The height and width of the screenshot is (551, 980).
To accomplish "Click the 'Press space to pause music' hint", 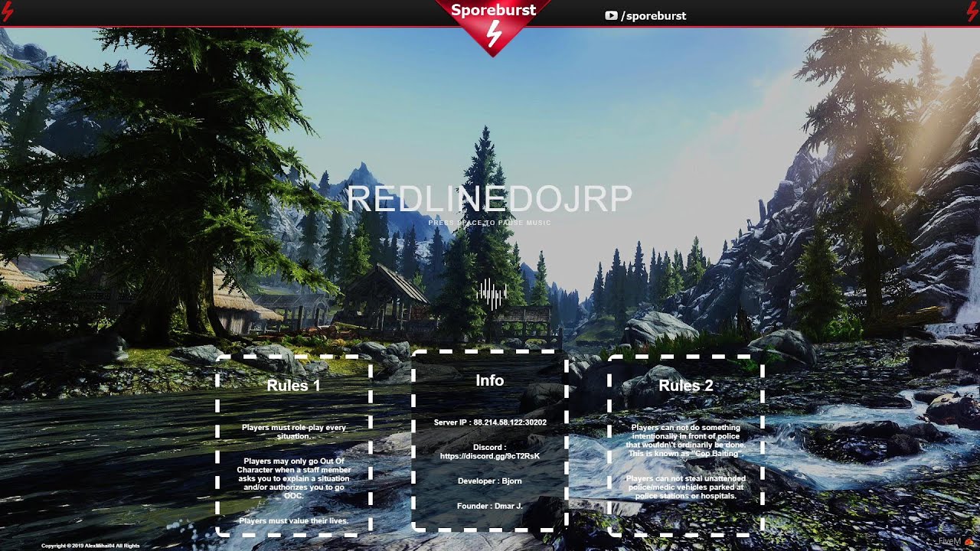I will point(490,223).
